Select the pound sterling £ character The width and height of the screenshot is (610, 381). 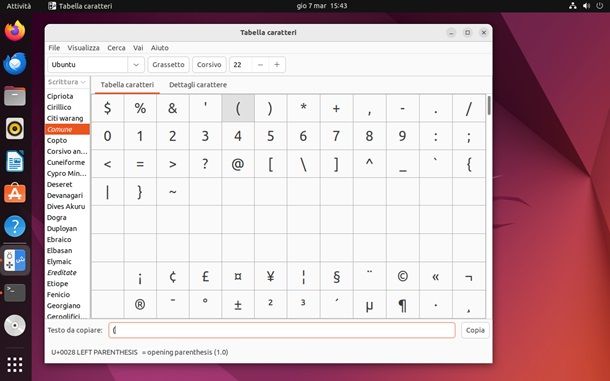(x=205, y=276)
